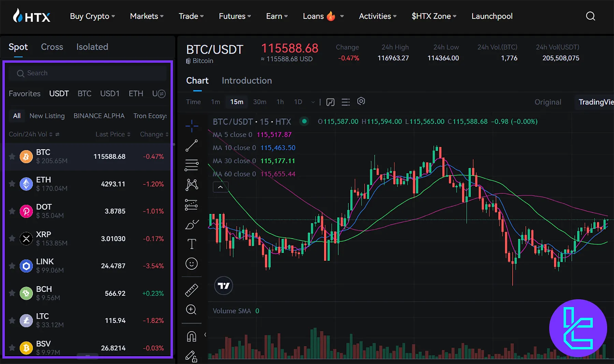The image size is (614, 364).
Task: Select the forecast and measurement tool
Action: 192,205
